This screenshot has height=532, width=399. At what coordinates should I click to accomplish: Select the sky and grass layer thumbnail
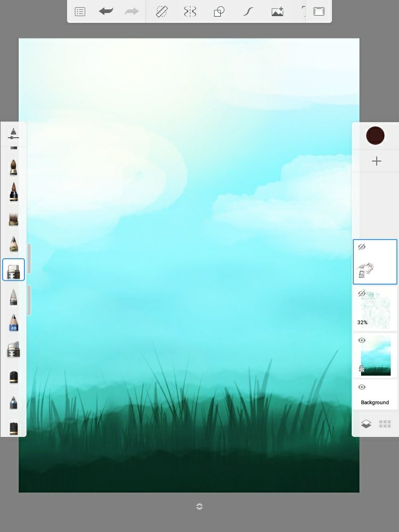(376, 355)
